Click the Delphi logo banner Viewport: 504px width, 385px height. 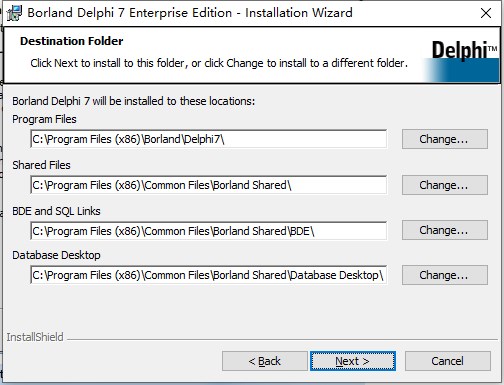tap(462, 60)
